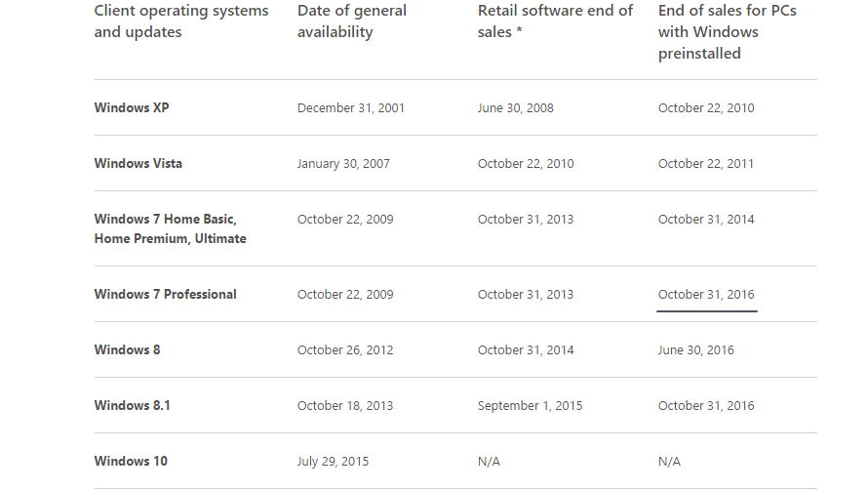Select the Windows XP row label
This screenshot has width=868, height=491.
[x=132, y=107]
